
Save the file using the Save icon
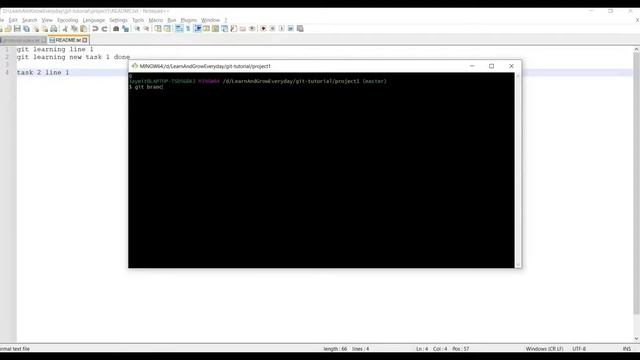click(x=17, y=29)
